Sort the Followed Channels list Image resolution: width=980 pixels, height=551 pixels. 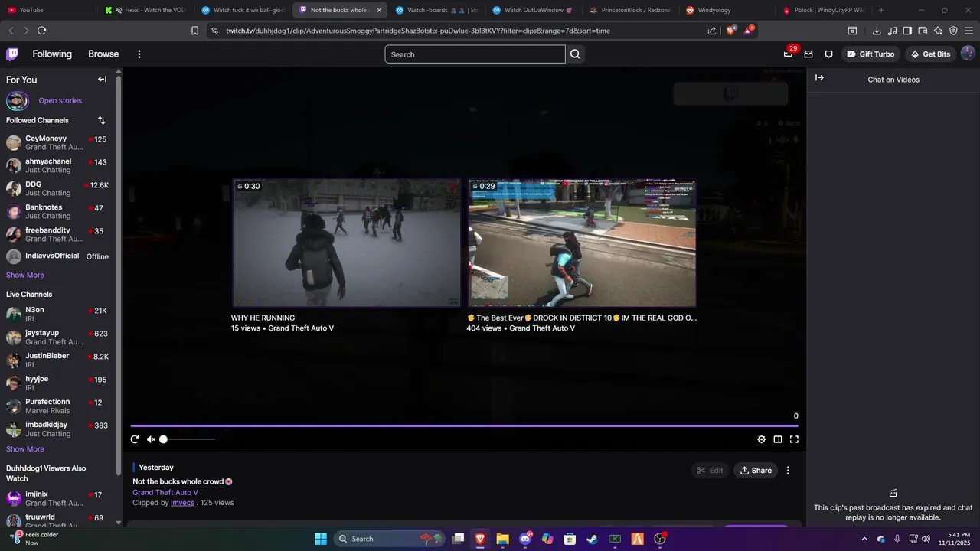coord(101,120)
